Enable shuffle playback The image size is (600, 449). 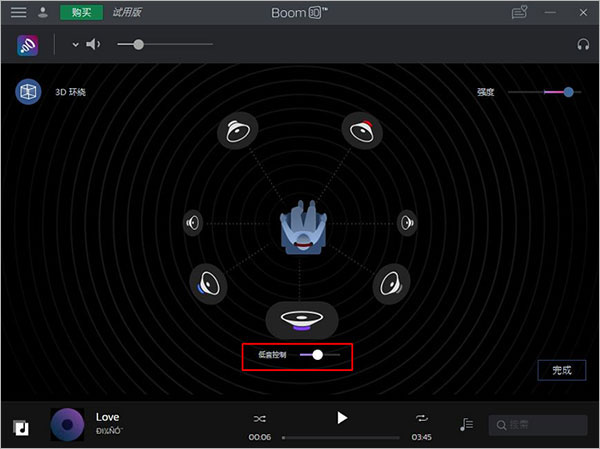pyautogui.click(x=259, y=419)
